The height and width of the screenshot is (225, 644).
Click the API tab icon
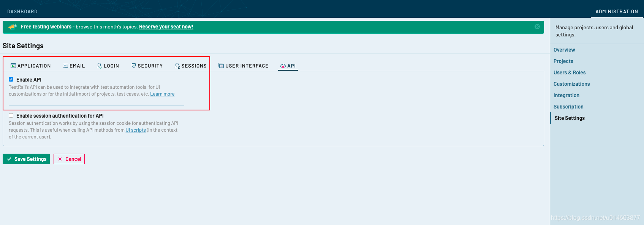(x=283, y=66)
